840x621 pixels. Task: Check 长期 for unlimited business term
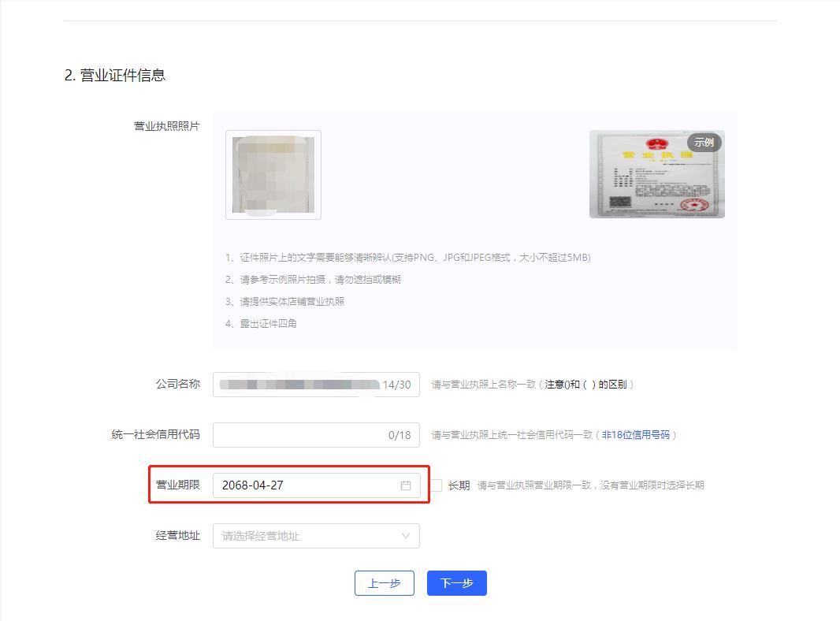(x=435, y=485)
